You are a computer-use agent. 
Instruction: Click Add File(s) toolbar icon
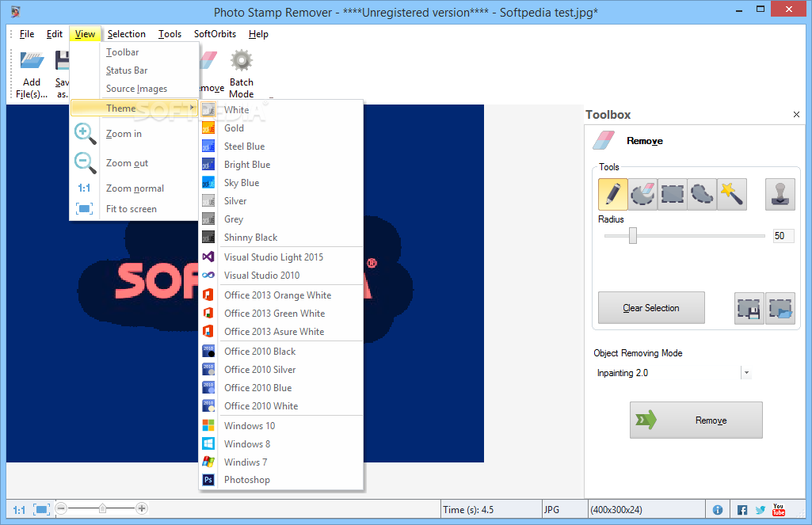(x=32, y=74)
